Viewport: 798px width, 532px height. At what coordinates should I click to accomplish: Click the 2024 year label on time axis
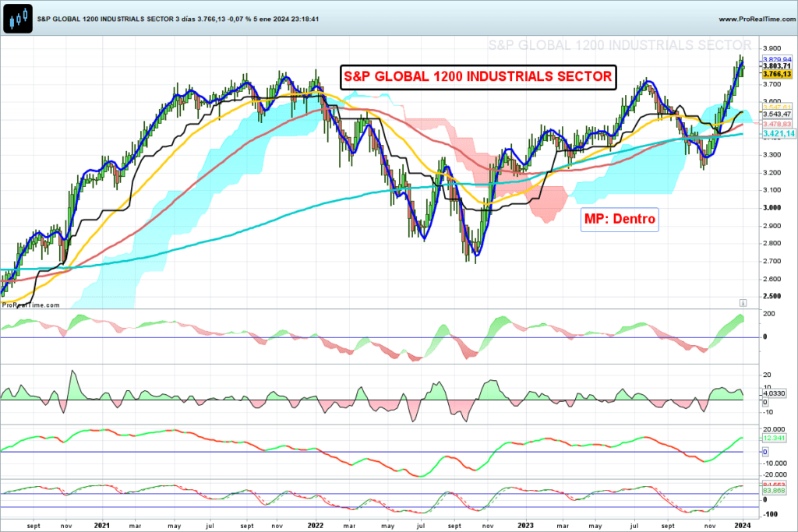tap(743, 526)
